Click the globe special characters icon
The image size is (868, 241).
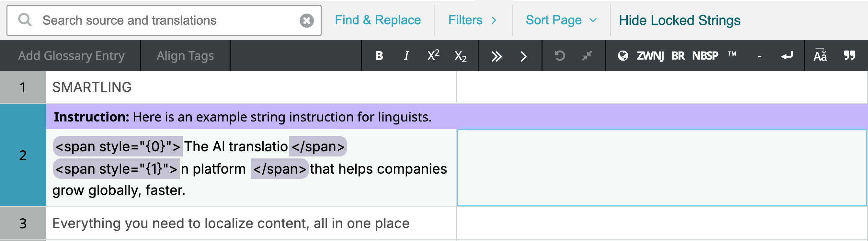623,56
